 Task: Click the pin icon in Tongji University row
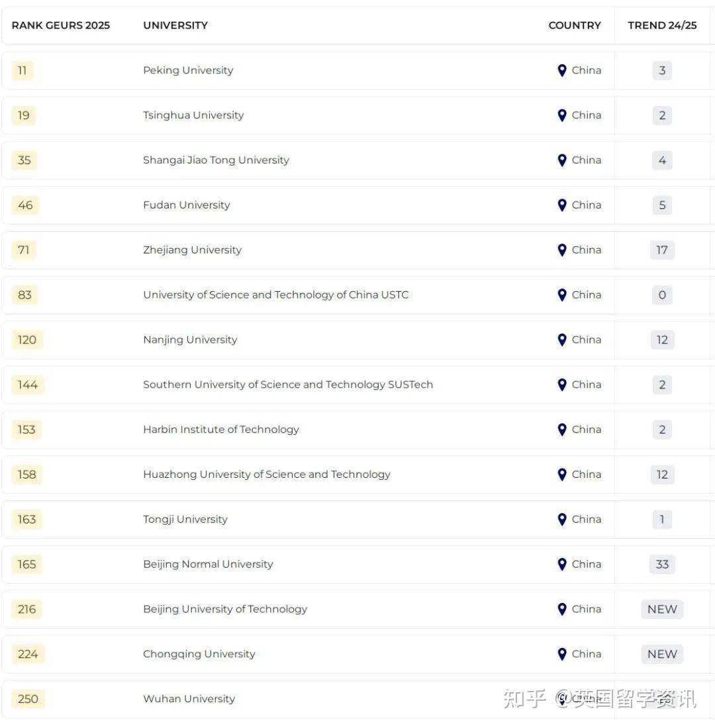pos(562,520)
